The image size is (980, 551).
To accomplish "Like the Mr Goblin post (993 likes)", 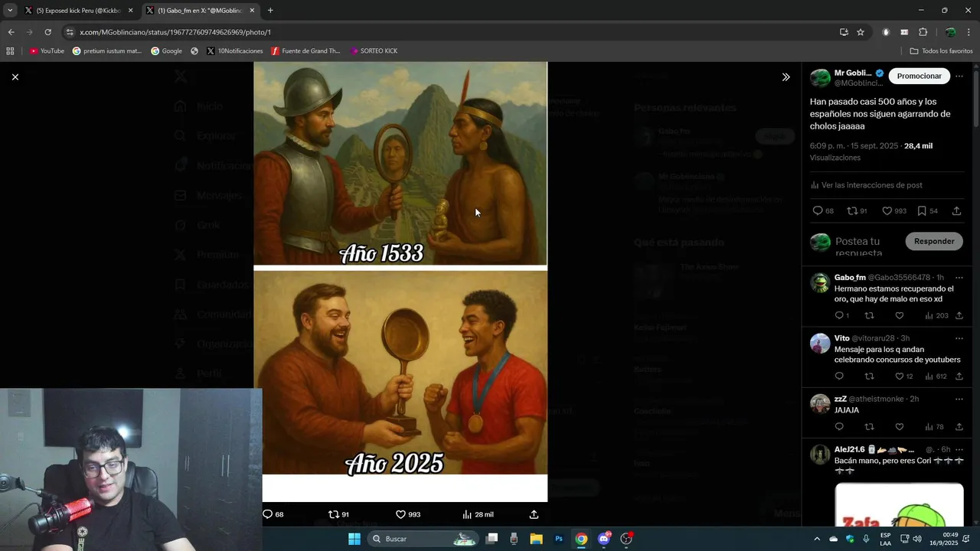I will tap(893, 211).
